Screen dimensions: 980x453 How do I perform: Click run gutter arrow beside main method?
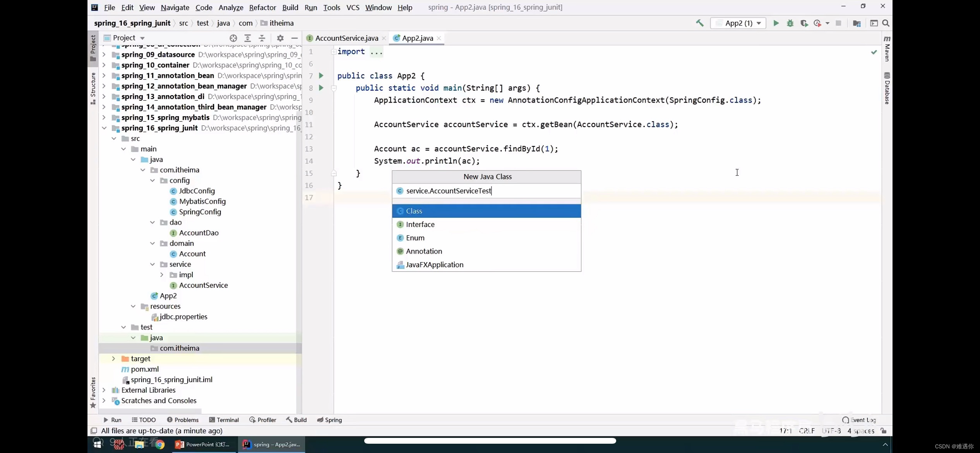[321, 88]
